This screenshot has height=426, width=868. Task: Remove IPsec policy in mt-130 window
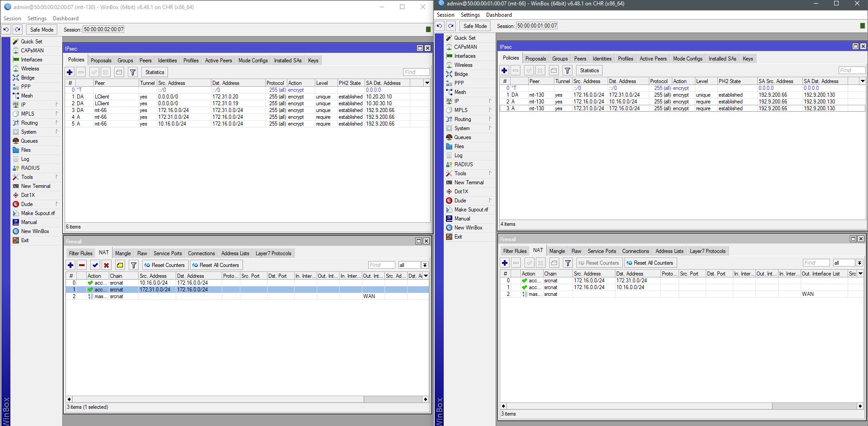(x=81, y=72)
